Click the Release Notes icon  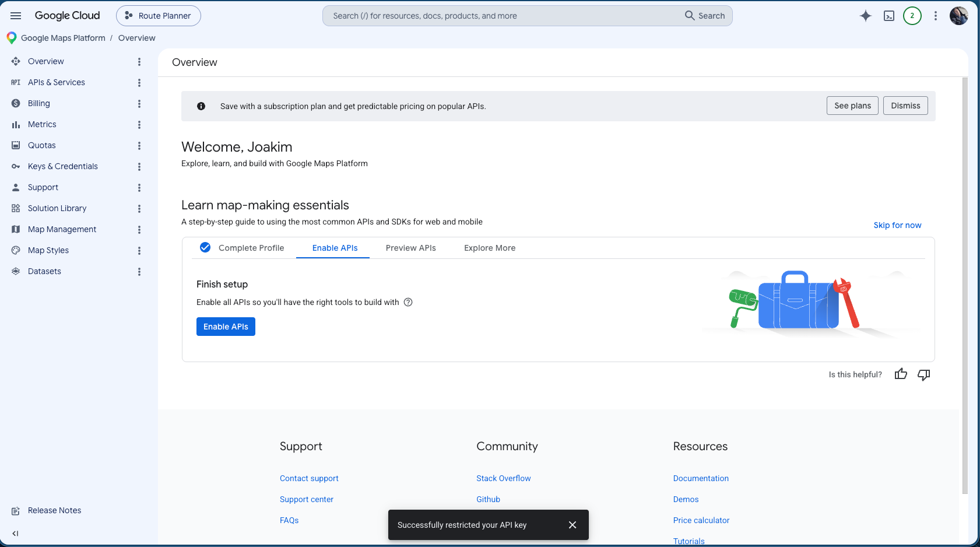click(16, 511)
